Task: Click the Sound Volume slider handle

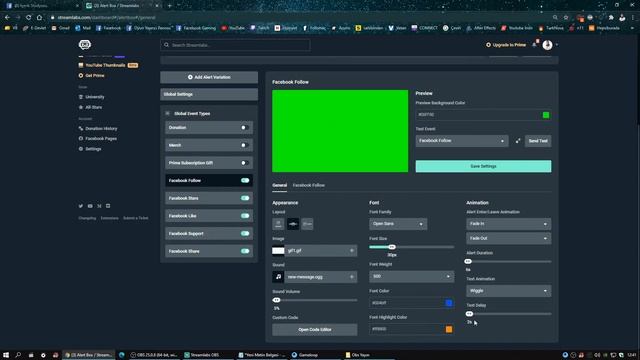Action: (x=276, y=300)
